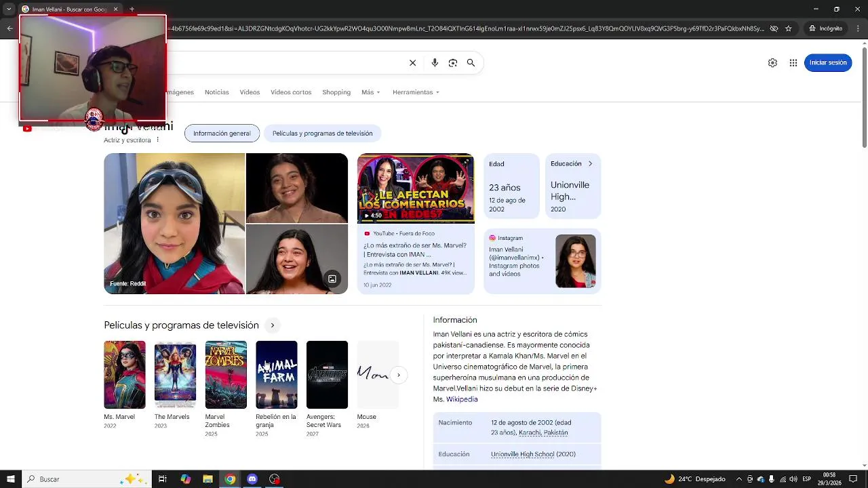Click the Windows taskbar search box
868x488 pixels.
tap(86, 479)
